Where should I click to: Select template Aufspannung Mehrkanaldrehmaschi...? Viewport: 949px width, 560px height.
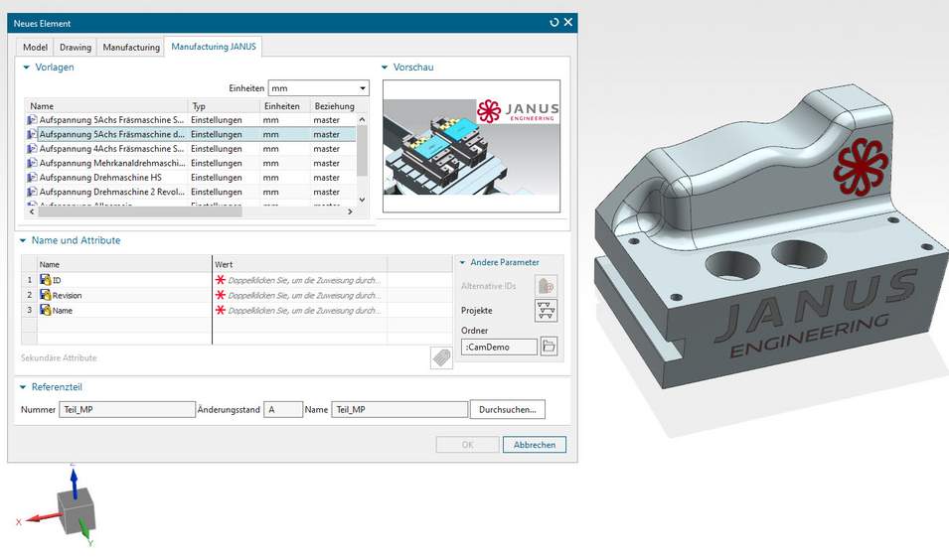[191, 163]
